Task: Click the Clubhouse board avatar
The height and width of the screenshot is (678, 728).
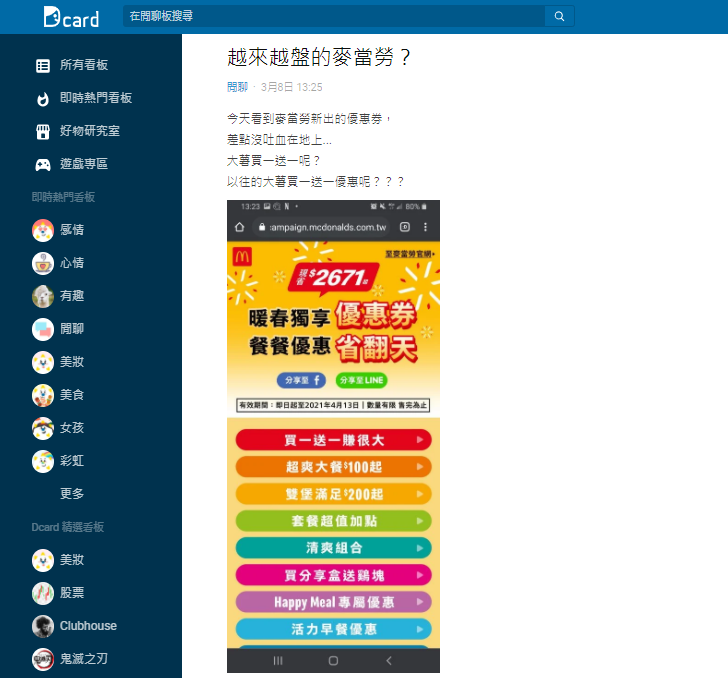Action: 43,626
